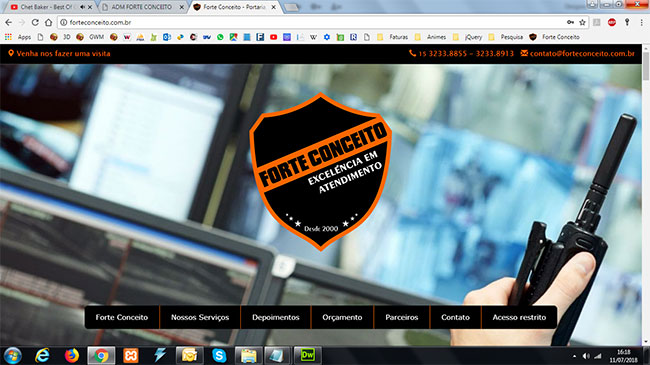Screen dimensions: 650x365
Task: Close the ADM FORTE CONCEITO tab
Action: click(182, 7)
